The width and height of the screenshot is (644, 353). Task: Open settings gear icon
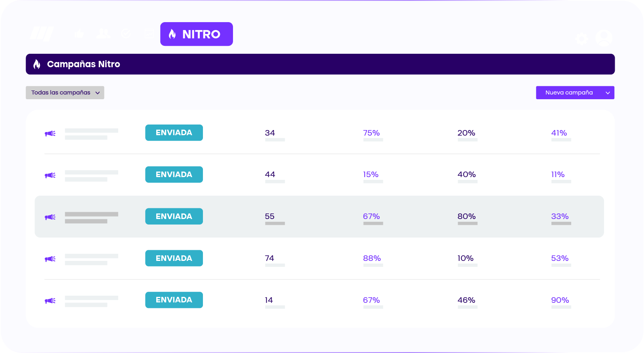point(581,39)
